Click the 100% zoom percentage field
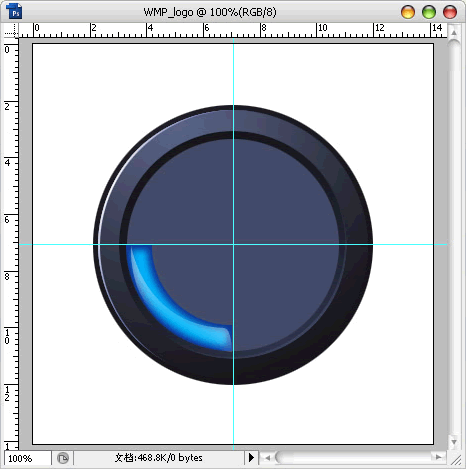466x469 pixels. click(28, 458)
